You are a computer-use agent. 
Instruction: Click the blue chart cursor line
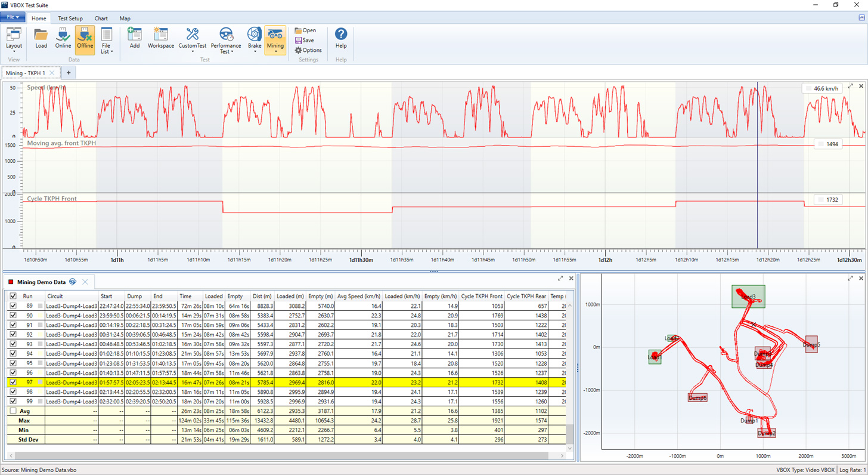[x=758, y=165]
